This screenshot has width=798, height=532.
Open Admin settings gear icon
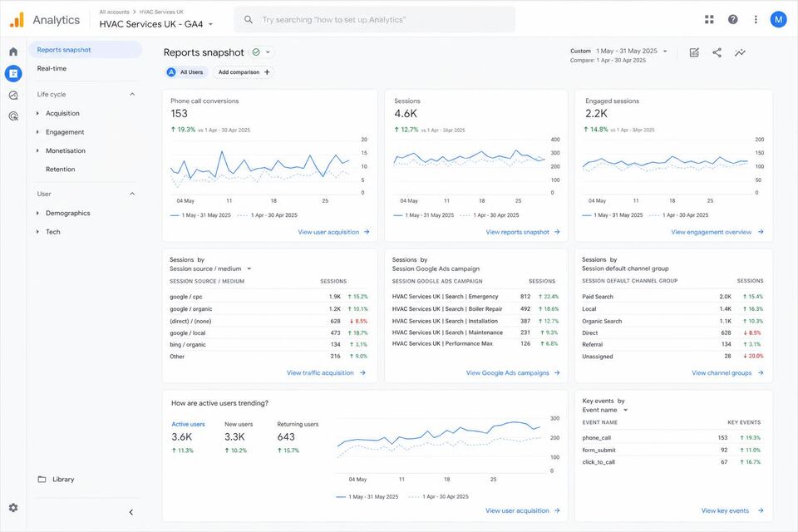coord(13,508)
